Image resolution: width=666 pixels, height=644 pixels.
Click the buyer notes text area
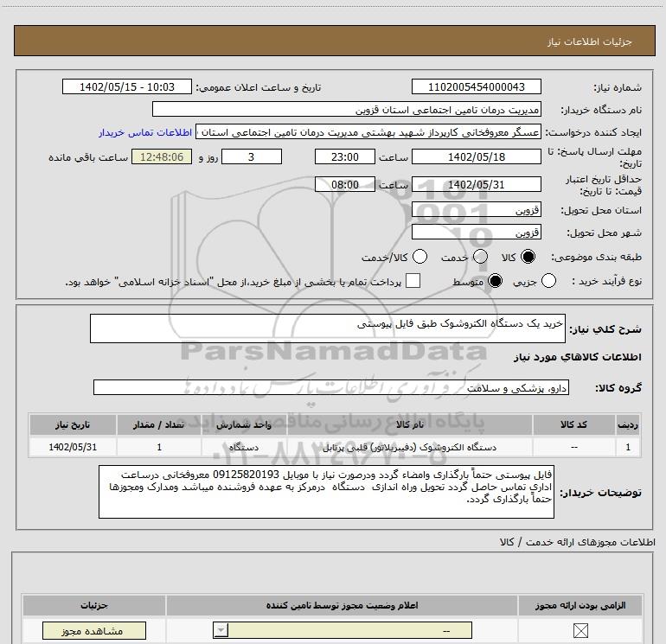click(326, 492)
